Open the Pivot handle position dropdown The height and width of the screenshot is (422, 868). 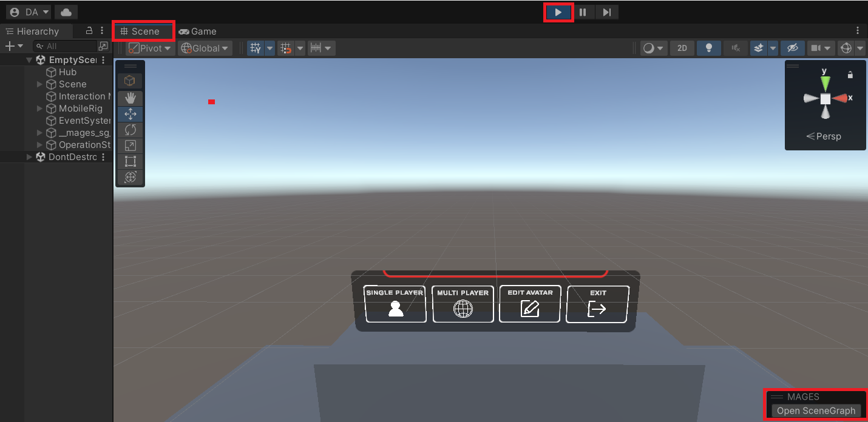pyautogui.click(x=150, y=48)
